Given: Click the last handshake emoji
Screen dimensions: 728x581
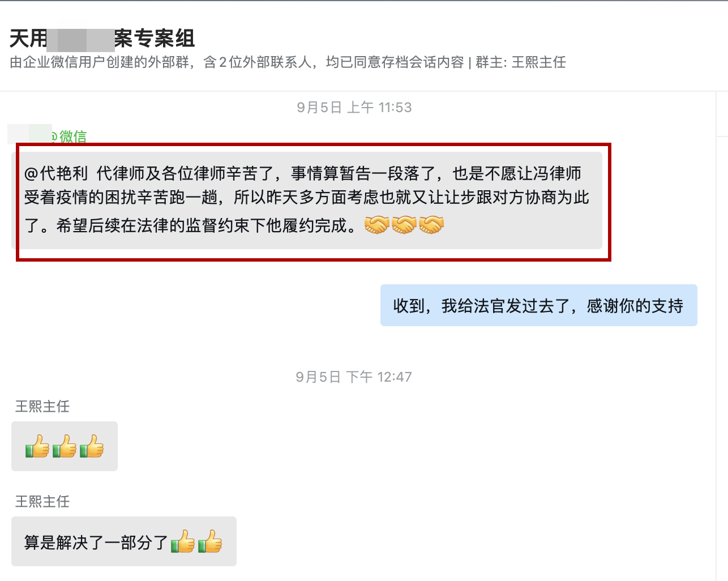Looking at the screenshot, I should point(431,225).
